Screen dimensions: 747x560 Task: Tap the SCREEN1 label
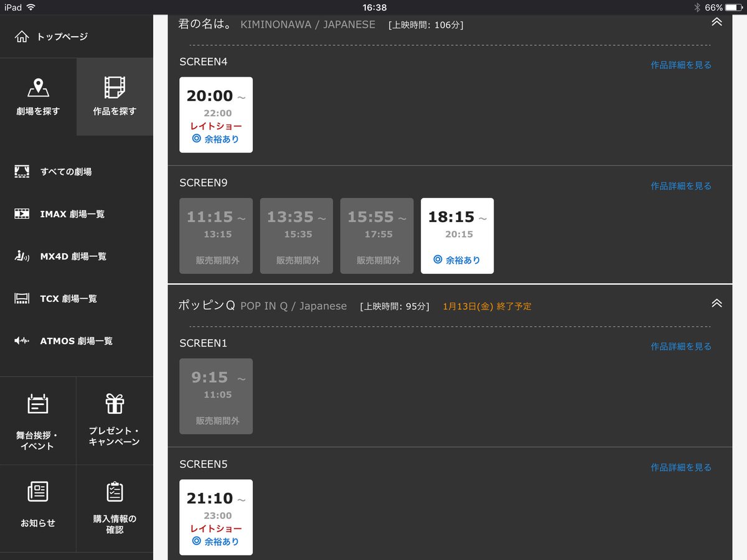(x=204, y=343)
